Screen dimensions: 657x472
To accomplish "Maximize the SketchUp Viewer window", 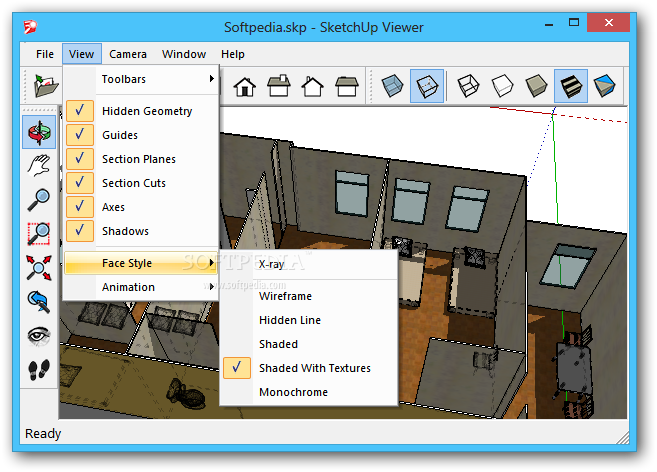I will click(x=574, y=23).
